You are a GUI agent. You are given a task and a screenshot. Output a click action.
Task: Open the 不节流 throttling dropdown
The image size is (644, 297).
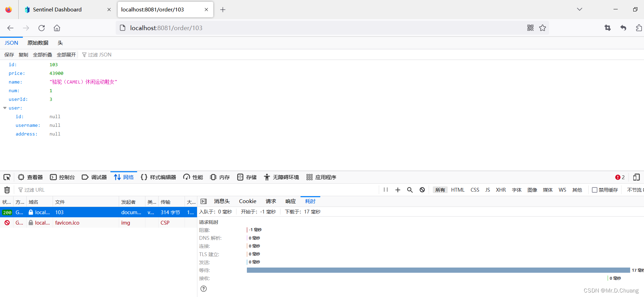coord(635,190)
